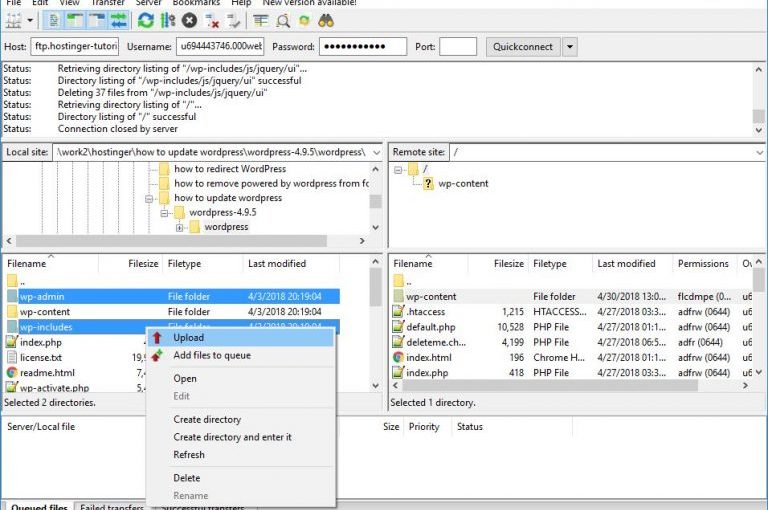Choose Add files to queue

click(x=211, y=355)
